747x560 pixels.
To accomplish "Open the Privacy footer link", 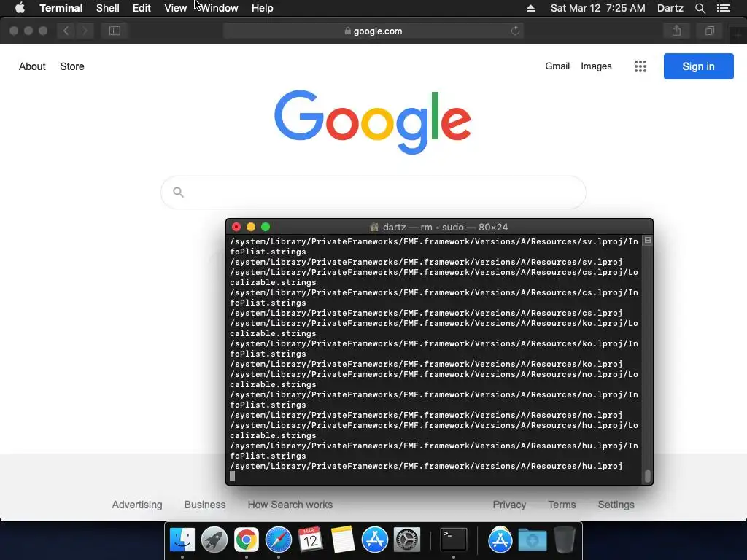I will 509,505.
